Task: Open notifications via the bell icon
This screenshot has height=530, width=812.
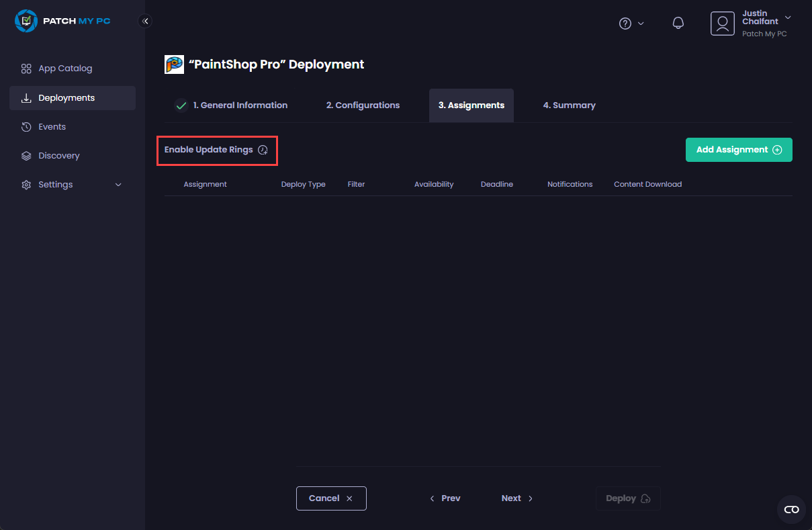Action: 678,22
